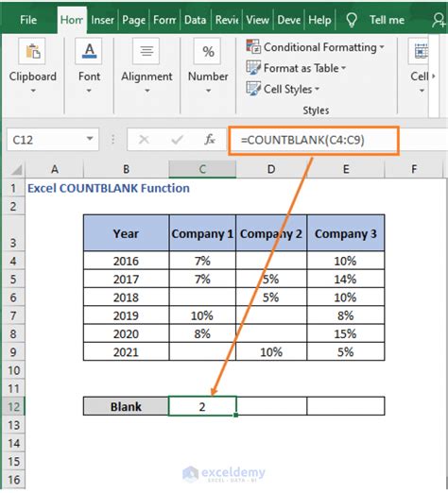Click the 2019 year cell
448x493 pixels.
point(126,315)
